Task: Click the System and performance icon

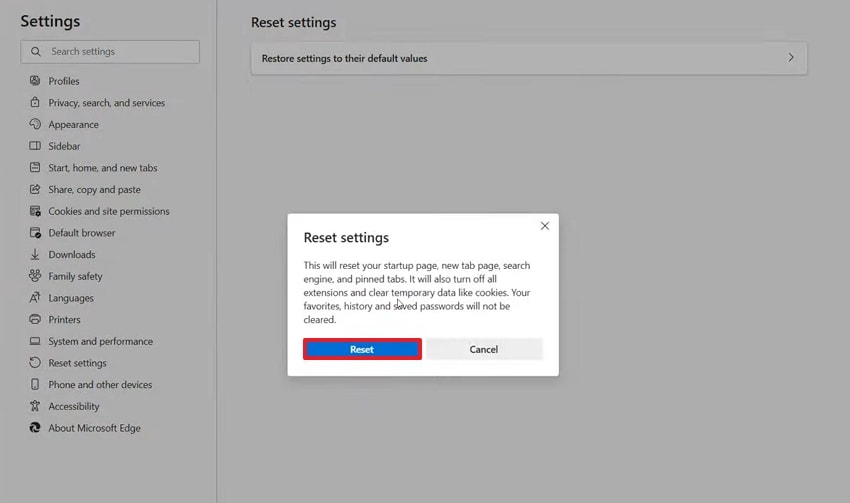Action: pyautogui.click(x=35, y=341)
